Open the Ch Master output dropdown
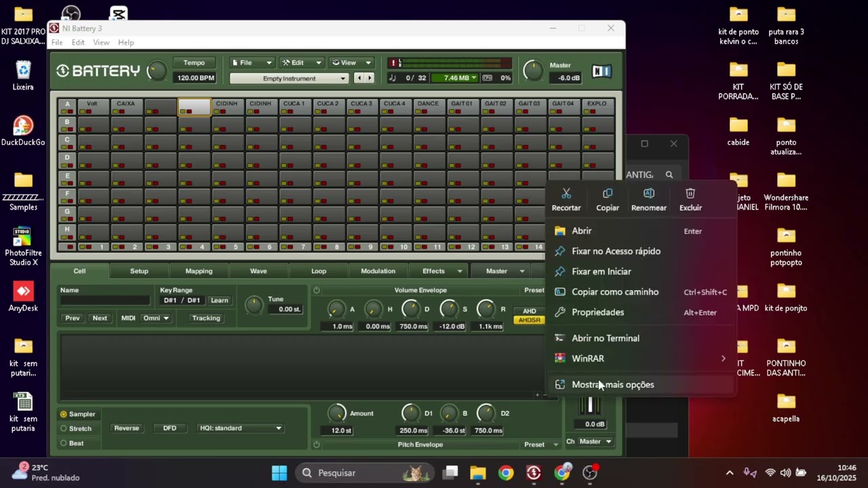868x488 pixels. [595, 441]
